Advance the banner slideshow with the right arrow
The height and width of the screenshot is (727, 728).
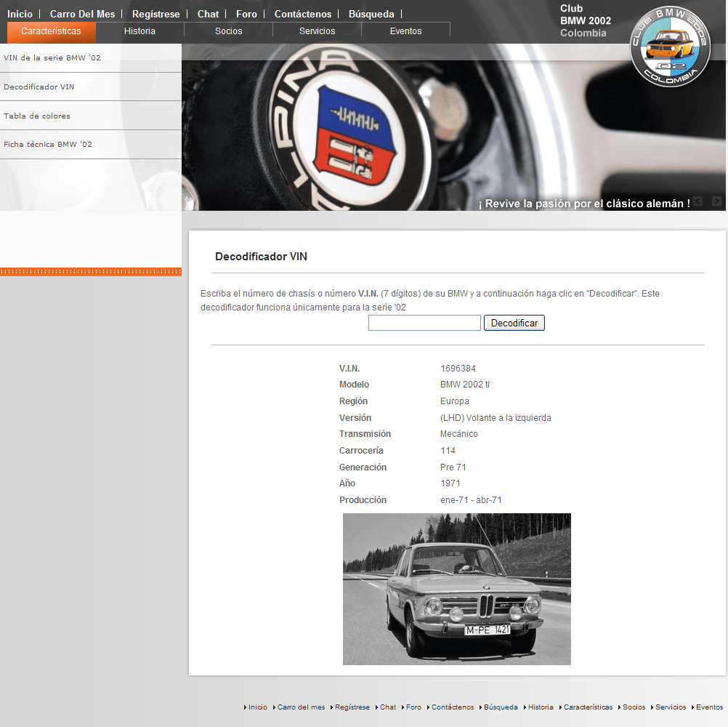[716, 201]
